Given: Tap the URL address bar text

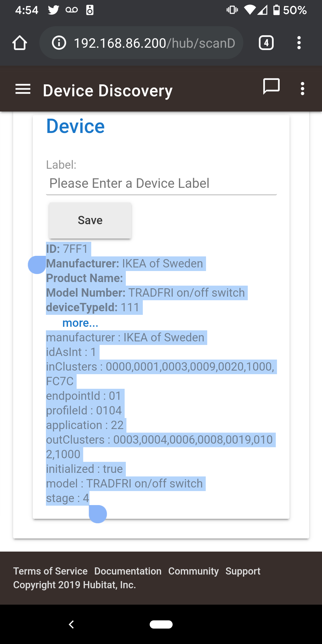Looking at the screenshot, I should click(154, 43).
